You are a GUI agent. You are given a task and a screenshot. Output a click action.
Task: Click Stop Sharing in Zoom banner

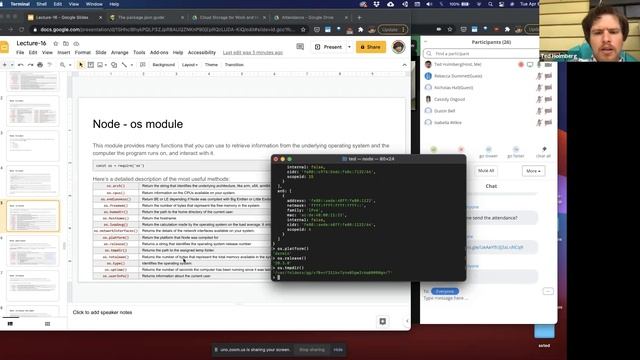[312, 350]
